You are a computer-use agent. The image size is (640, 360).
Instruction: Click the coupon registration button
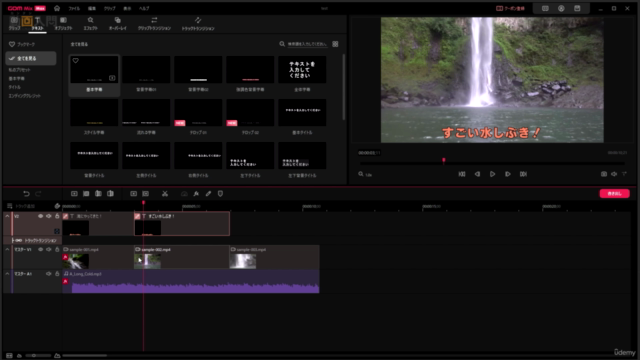(x=510, y=8)
